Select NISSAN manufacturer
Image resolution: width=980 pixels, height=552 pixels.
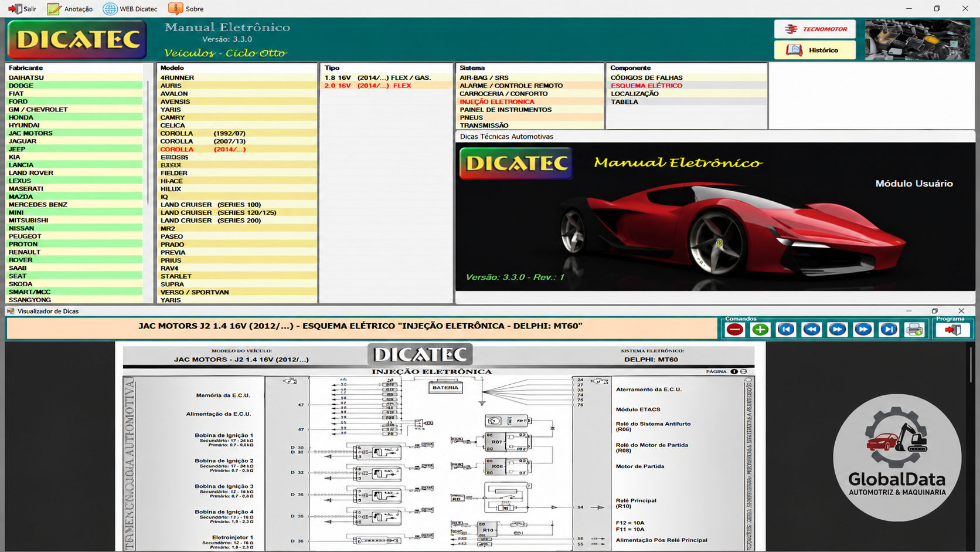[74, 228]
